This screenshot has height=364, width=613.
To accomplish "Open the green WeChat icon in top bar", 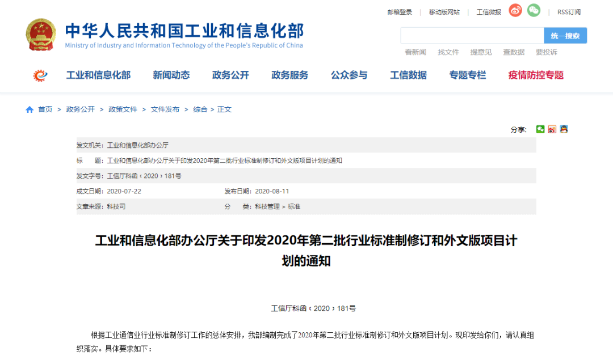I will [x=534, y=11].
